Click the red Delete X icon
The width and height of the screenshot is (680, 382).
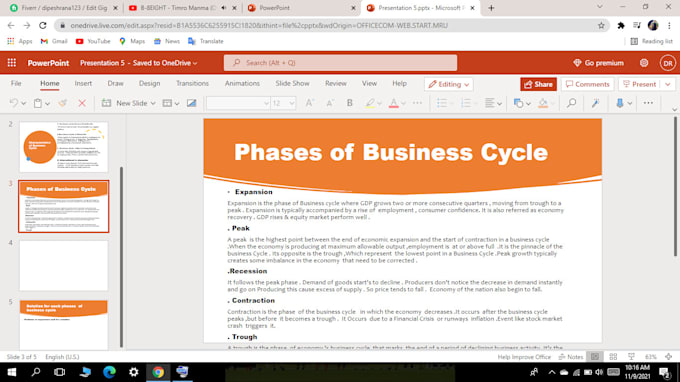point(82,103)
